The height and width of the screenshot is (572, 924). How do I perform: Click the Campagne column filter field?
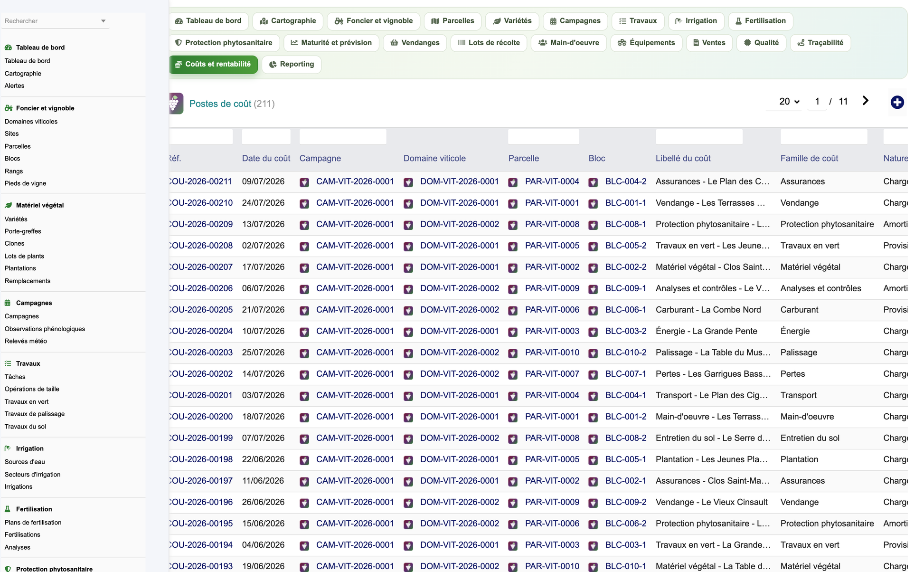(x=343, y=137)
